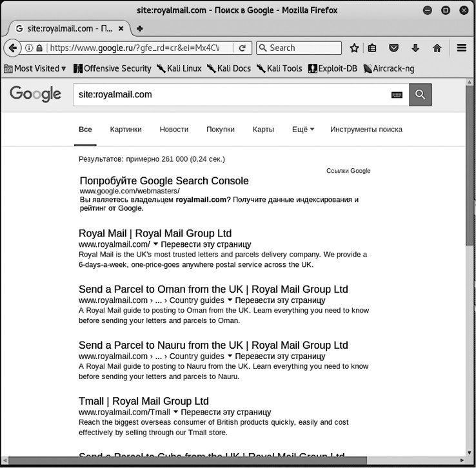Open the Royal Mail | Royal Mail Group Ltd result
This screenshot has width=476, height=468.
tap(155, 233)
